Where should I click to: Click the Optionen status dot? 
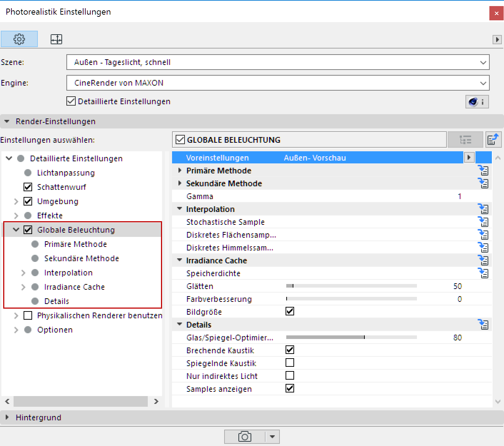pyautogui.click(x=28, y=330)
